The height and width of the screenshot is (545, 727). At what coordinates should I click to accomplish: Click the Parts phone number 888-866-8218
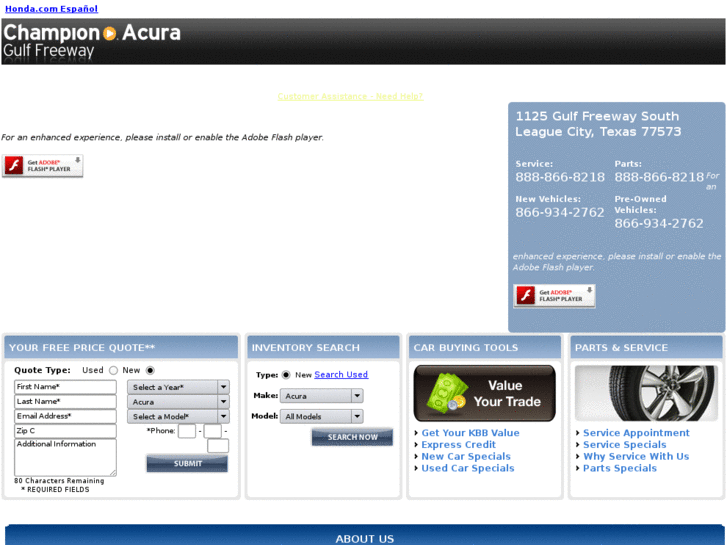[x=659, y=177]
